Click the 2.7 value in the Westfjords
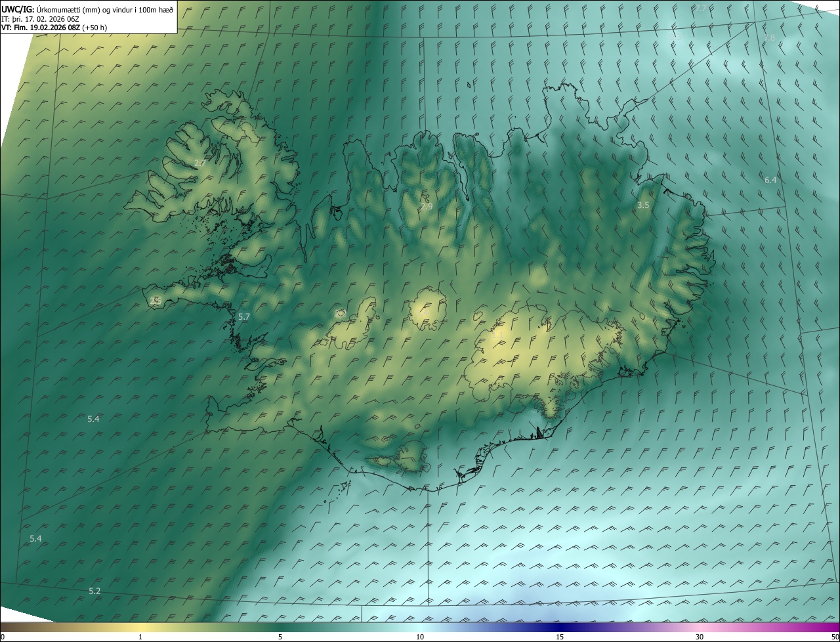Viewport: 840px width, 642px height. 200,163
